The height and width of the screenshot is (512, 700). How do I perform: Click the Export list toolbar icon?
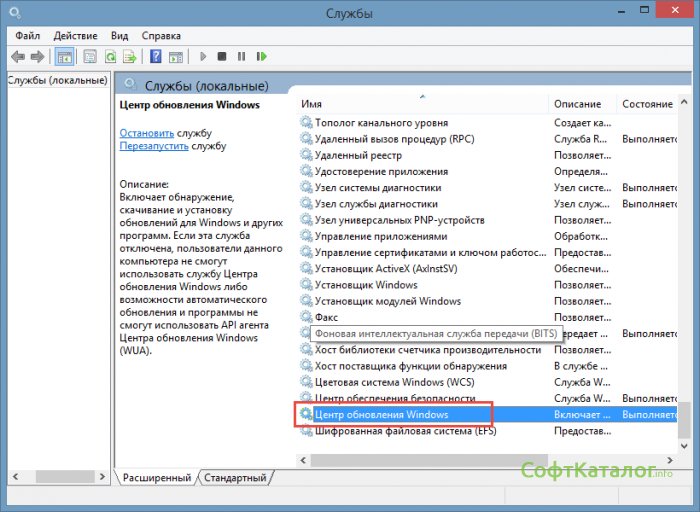129,57
